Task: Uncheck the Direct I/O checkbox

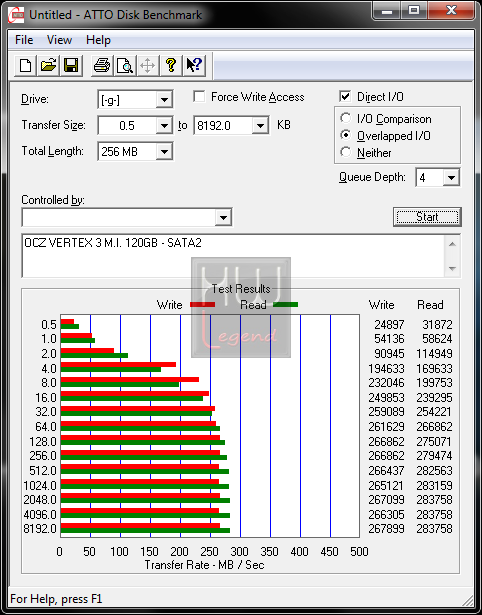Action: coord(345,96)
